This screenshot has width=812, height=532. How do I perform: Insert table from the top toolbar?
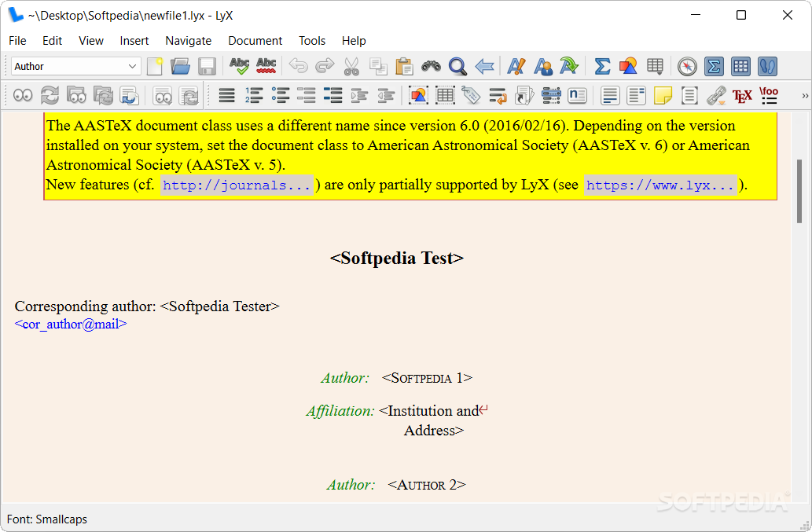point(655,66)
